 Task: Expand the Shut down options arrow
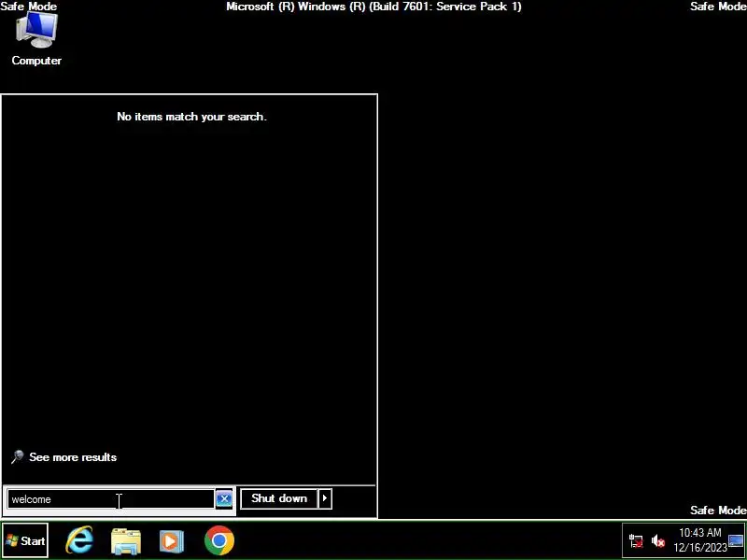325,498
